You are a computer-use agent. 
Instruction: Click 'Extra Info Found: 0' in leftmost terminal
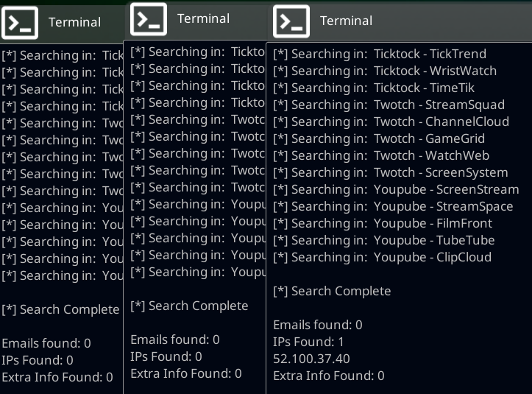(57, 377)
